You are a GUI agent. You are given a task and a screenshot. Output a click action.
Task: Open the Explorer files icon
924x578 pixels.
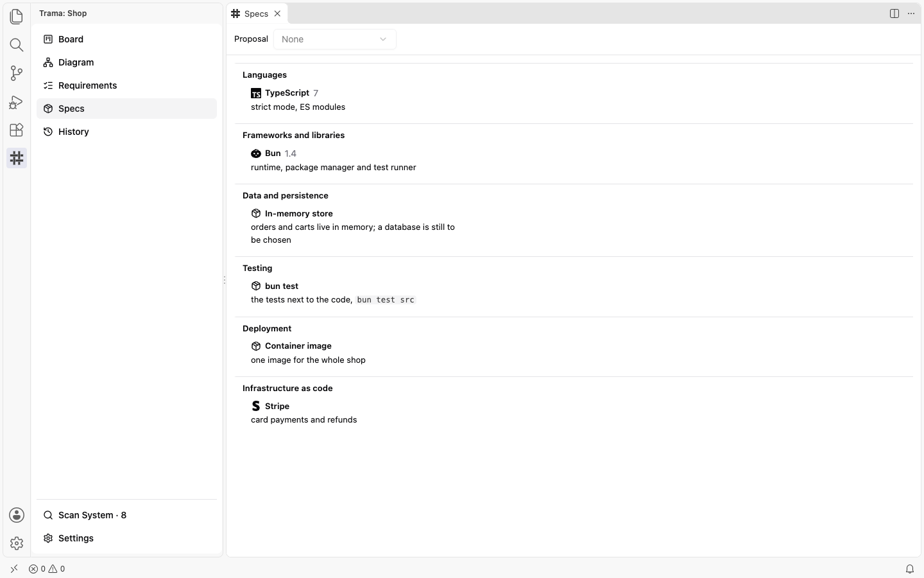pos(17,17)
